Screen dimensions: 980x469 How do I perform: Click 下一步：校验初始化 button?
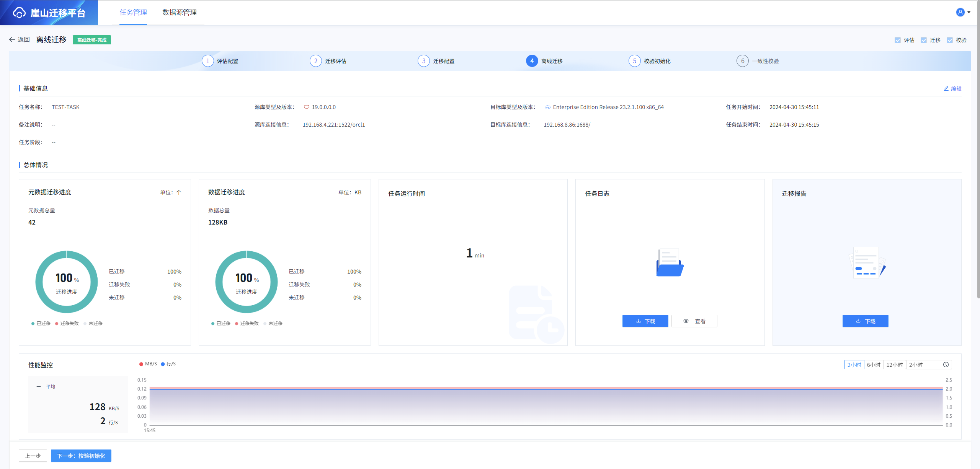tap(81, 456)
